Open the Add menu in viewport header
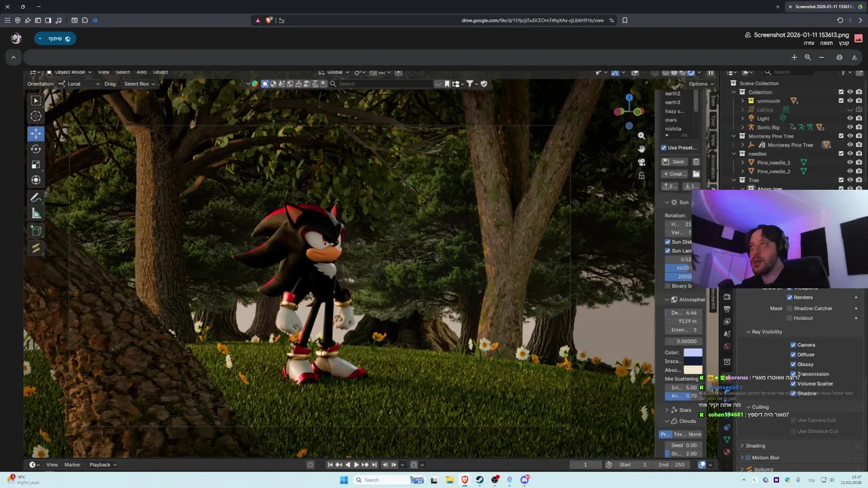Viewport: 868px width, 488px height. 141,72
